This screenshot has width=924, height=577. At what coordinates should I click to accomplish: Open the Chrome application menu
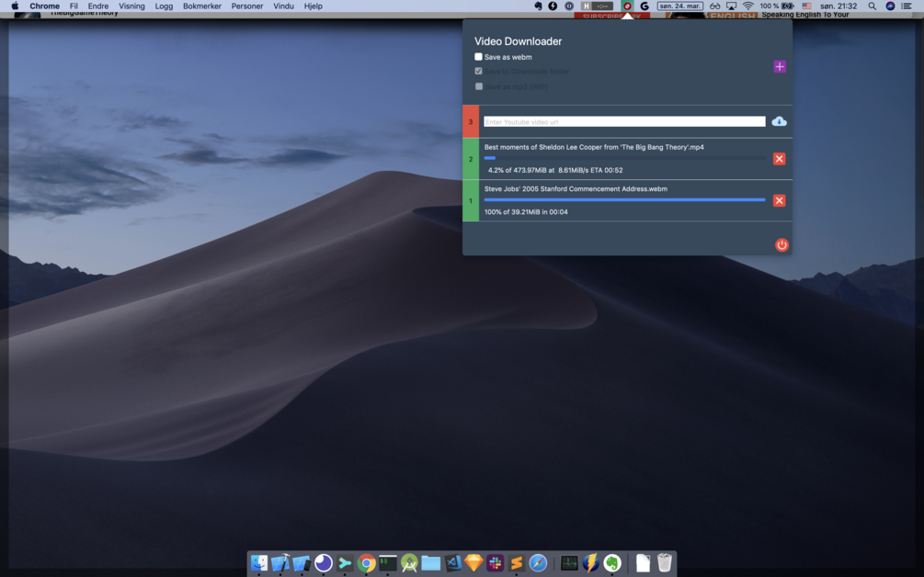45,6
